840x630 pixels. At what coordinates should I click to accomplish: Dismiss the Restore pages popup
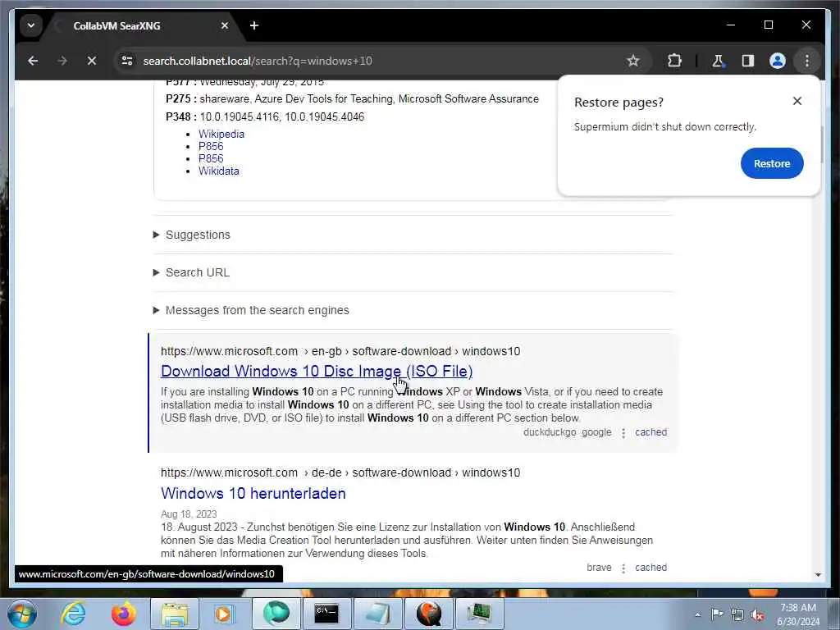[x=797, y=101]
